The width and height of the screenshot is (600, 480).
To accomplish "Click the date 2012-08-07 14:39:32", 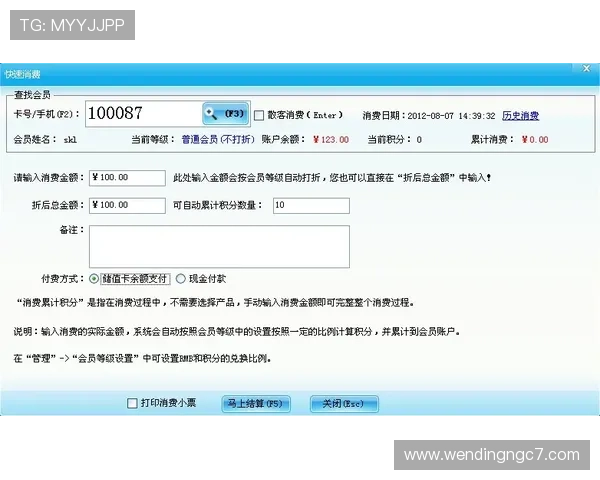I will coord(452,116).
